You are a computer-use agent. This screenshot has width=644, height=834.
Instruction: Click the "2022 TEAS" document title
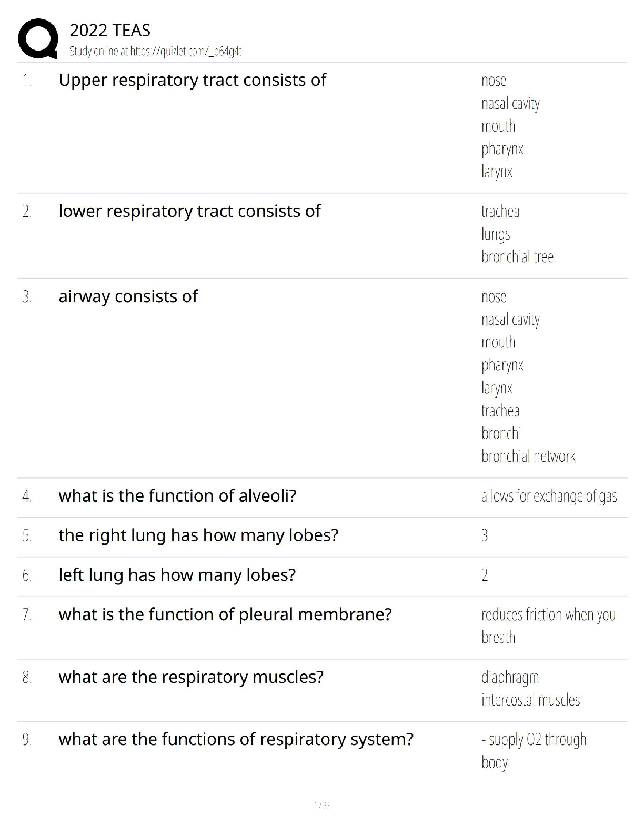(x=110, y=31)
